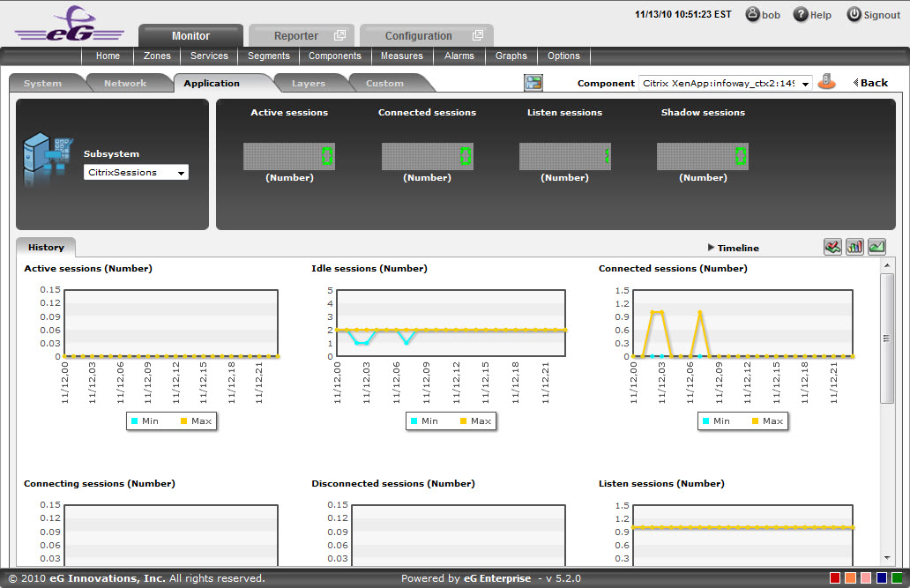Click the green area chart icon in History
Image resolution: width=910 pixels, height=588 pixels.
(x=876, y=247)
